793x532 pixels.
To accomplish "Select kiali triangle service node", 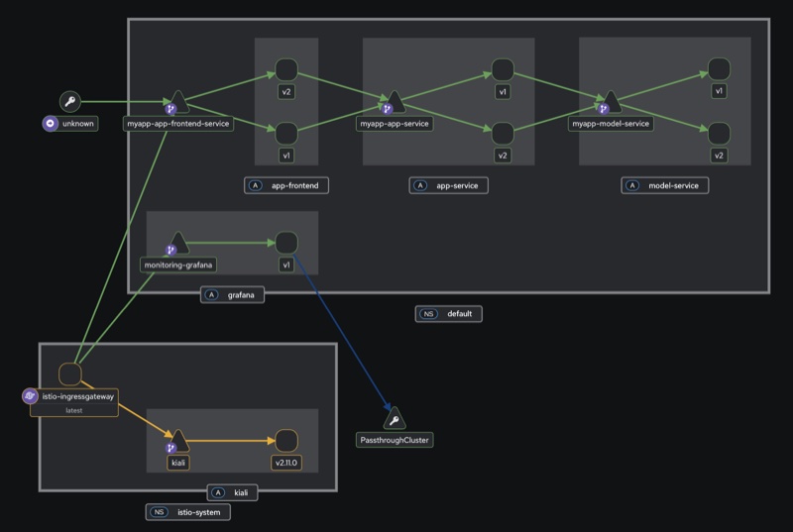I will 178,441.
